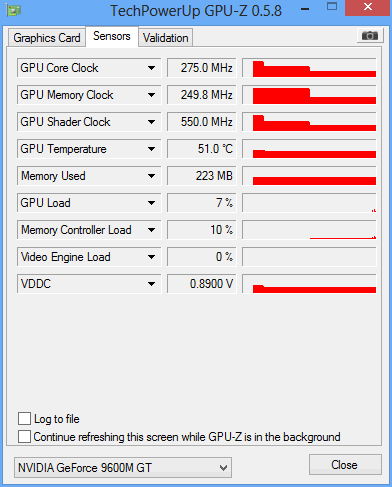This screenshot has height=487, width=392.
Task: Minimize the GPU-Z window
Action: point(305,9)
